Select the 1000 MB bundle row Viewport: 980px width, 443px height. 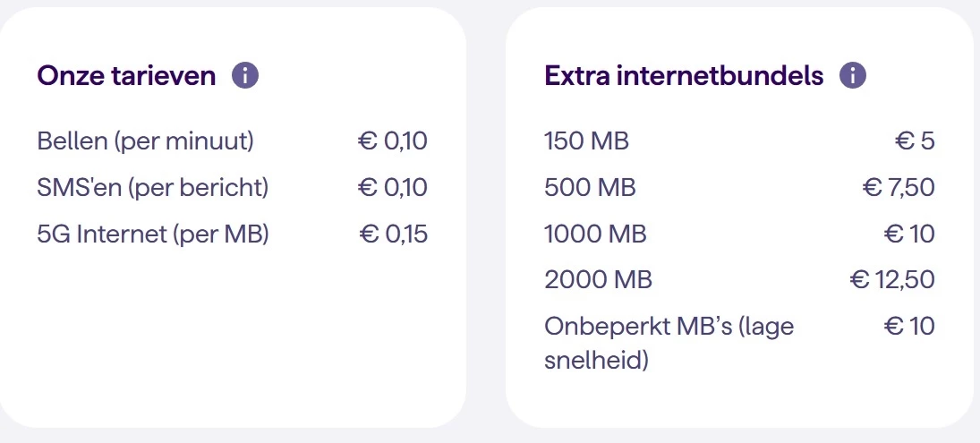[739, 234]
